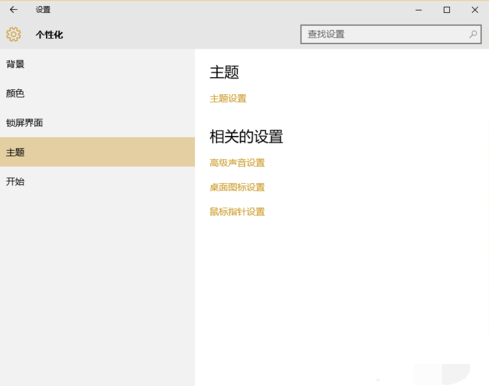The width and height of the screenshot is (489, 386).
Task: Maximize the settings window
Action: (x=447, y=10)
